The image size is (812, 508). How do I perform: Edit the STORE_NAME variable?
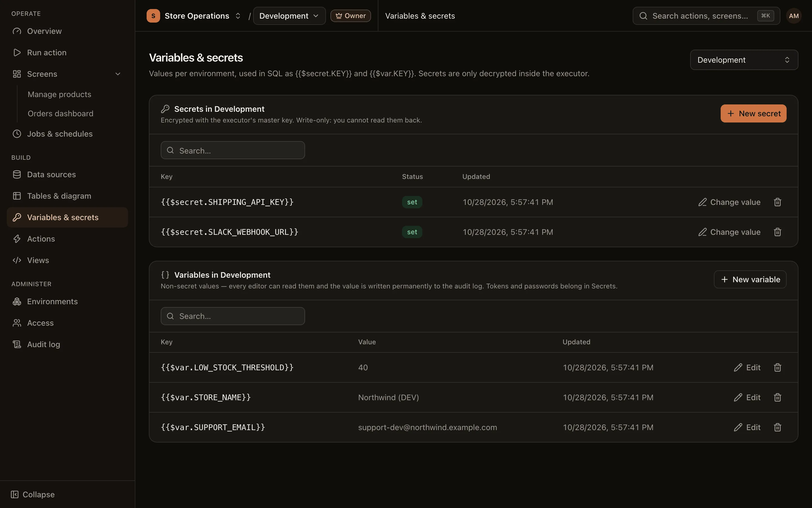[x=747, y=397]
